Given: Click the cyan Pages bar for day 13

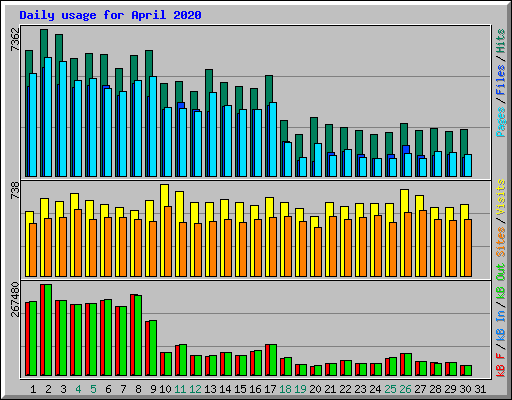Looking at the screenshot, I should (x=213, y=135).
